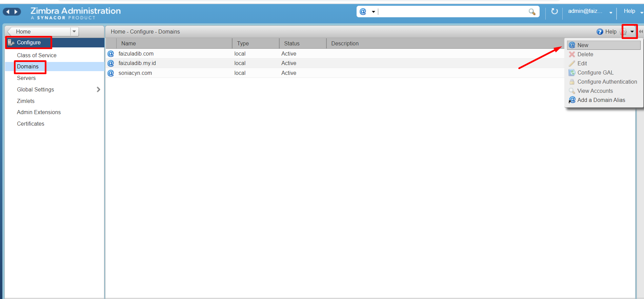The height and width of the screenshot is (299, 644).
Task: Open Zimlets in the sidebar
Action: (x=26, y=101)
